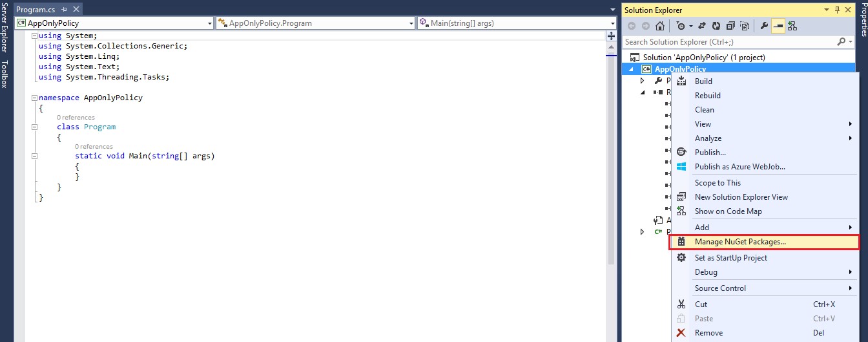Click the Code Map icon in the menu
The image size is (868, 342).
point(681,211)
